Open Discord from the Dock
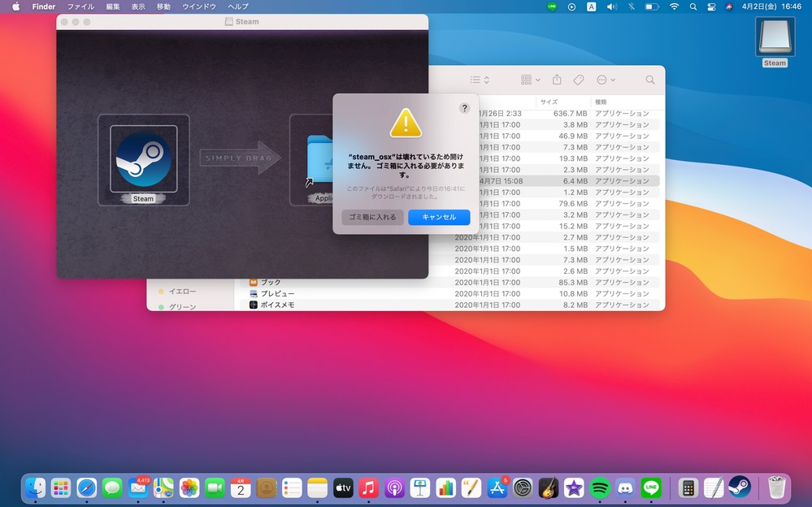Image resolution: width=812 pixels, height=507 pixels. point(626,487)
